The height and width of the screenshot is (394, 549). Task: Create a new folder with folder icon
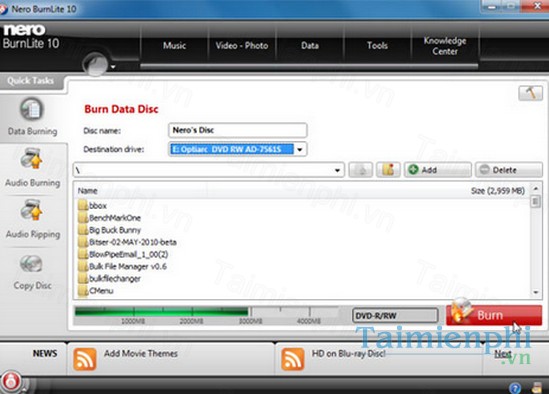click(388, 170)
